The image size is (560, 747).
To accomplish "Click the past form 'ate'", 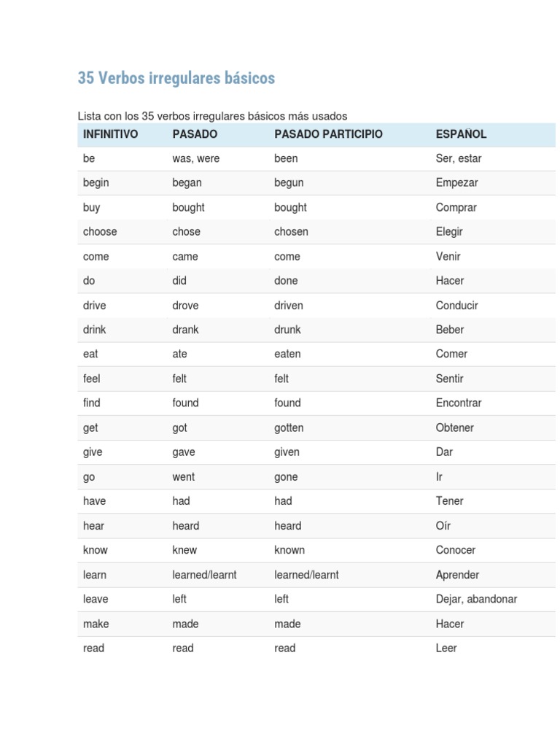I will [179, 354].
